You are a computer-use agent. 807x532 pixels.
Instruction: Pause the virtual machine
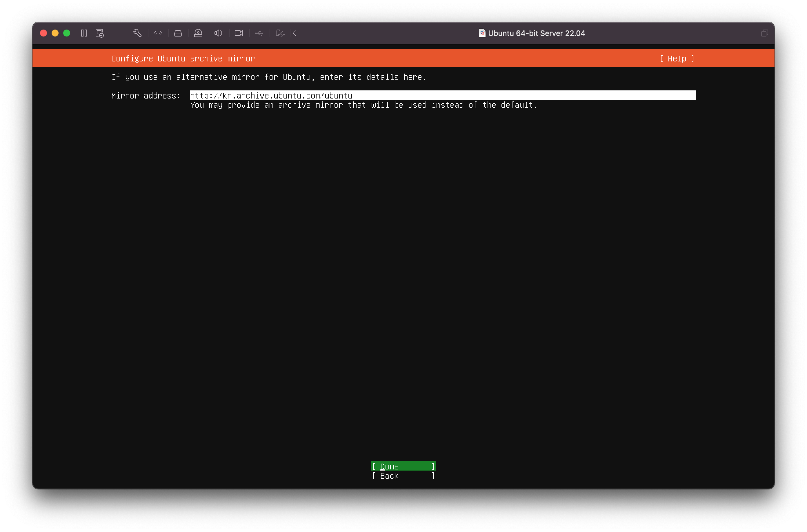tap(84, 33)
